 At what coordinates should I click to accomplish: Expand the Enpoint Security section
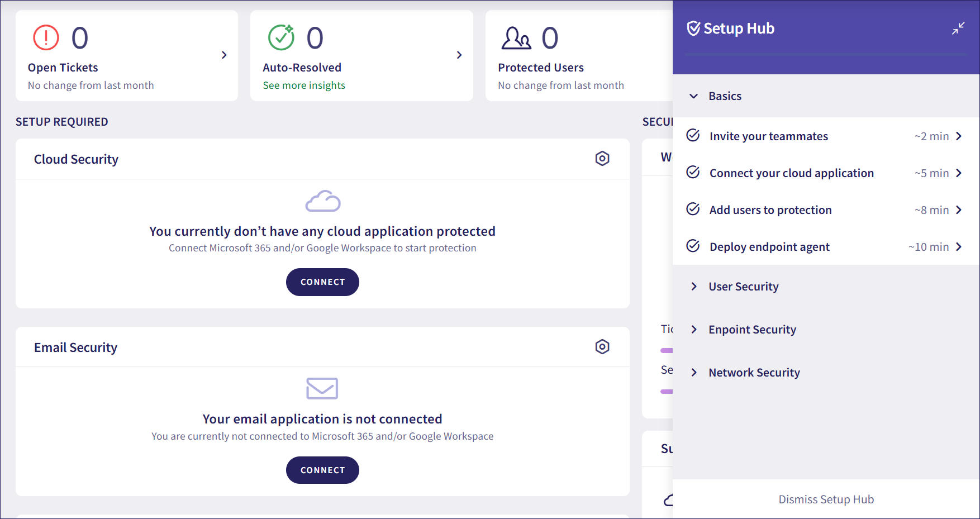[x=694, y=330]
